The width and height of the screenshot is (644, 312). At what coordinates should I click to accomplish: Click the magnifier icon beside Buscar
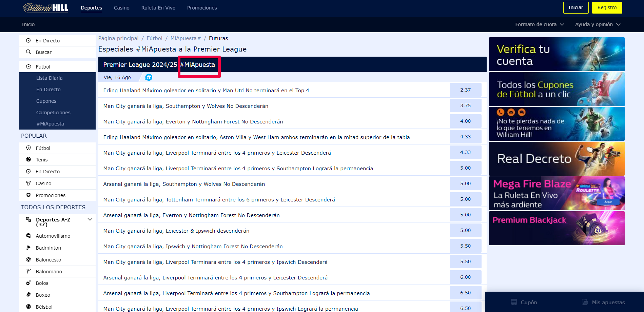(x=28, y=52)
